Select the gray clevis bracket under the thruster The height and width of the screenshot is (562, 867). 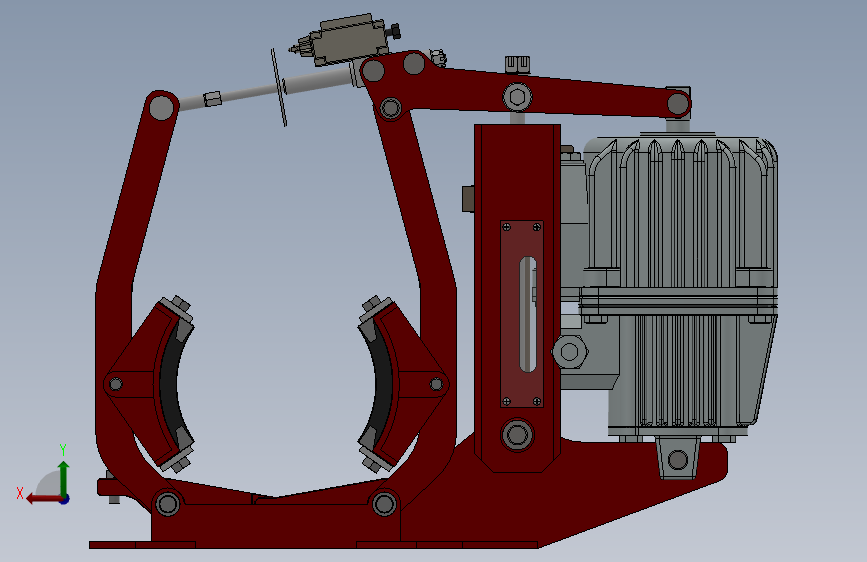pos(678,457)
